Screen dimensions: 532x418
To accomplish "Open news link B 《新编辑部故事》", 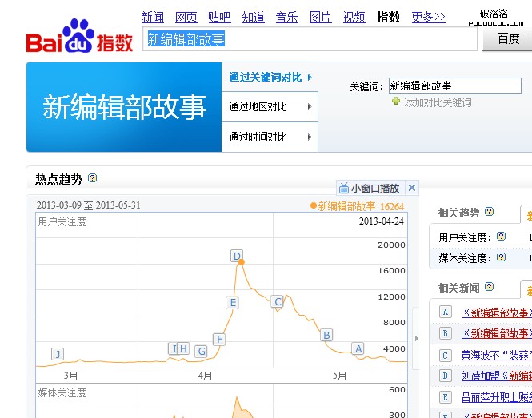I will (x=496, y=333).
